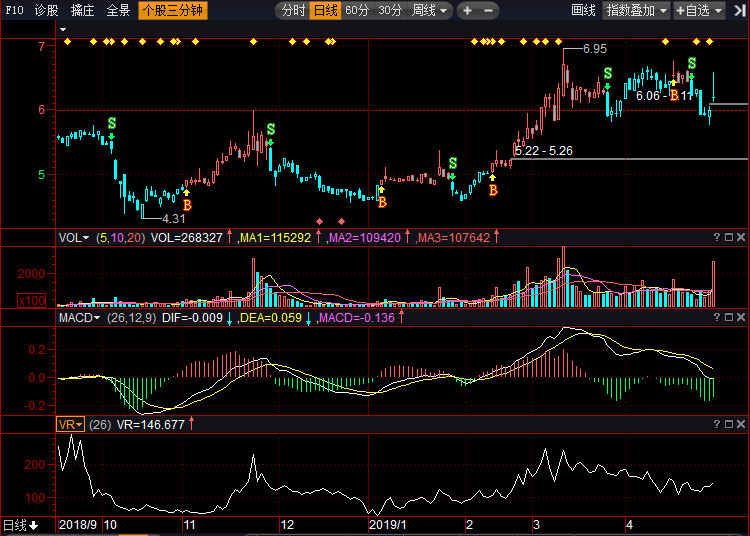
Task: Open help for the VR indicator
Action: pyautogui.click(x=716, y=425)
